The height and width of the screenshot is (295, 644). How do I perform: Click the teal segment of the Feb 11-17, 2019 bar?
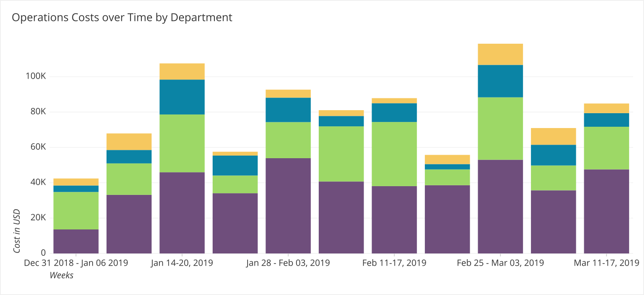394,113
